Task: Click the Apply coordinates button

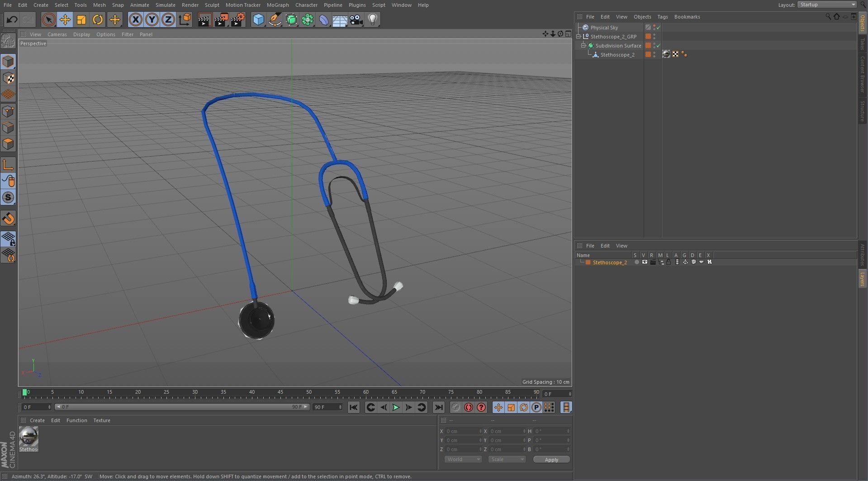Action: pos(551,460)
